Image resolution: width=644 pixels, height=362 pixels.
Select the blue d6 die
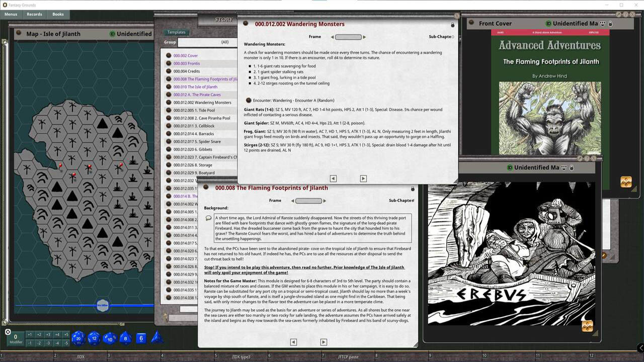coord(141,338)
